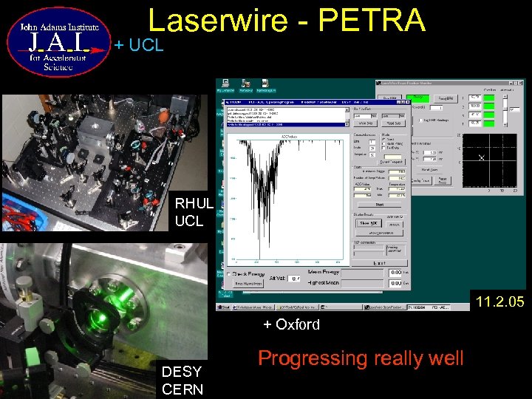Enable the Check Energy checkbox
Image resolution: width=532 pixels, height=399 pixels.
tap(228, 274)
